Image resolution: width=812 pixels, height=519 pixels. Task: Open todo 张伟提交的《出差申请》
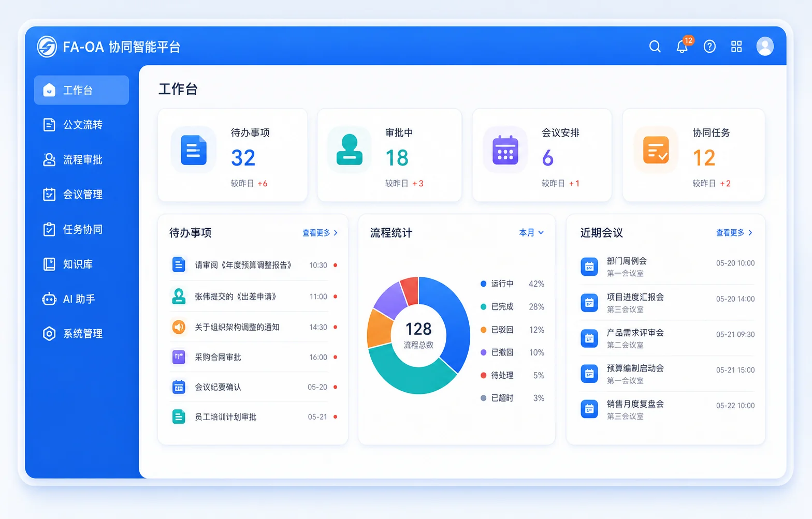pos(253,296)
